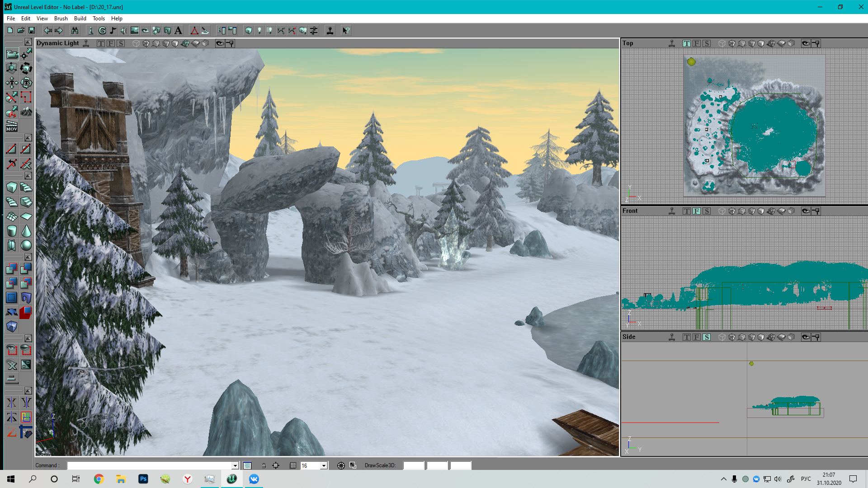Screen dimensions: 868x488
Task: Switch Front viewport to Side view S button
Action: [707, 211]
